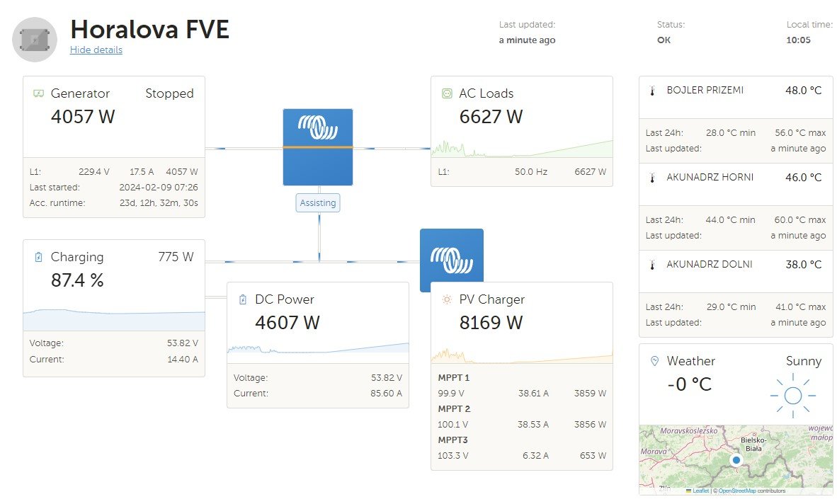Click the battery Charging icon
837x504 pixels.
click(38, 257)
